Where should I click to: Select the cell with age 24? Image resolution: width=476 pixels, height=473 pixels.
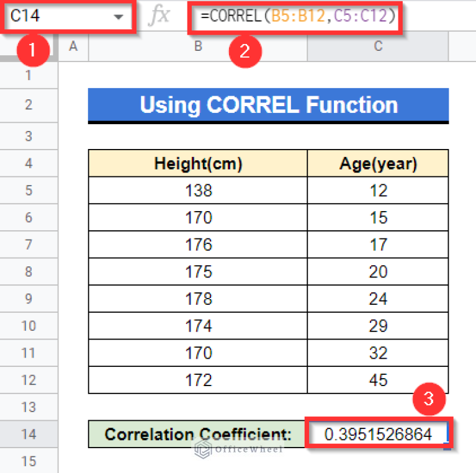(x=378, y=299)
